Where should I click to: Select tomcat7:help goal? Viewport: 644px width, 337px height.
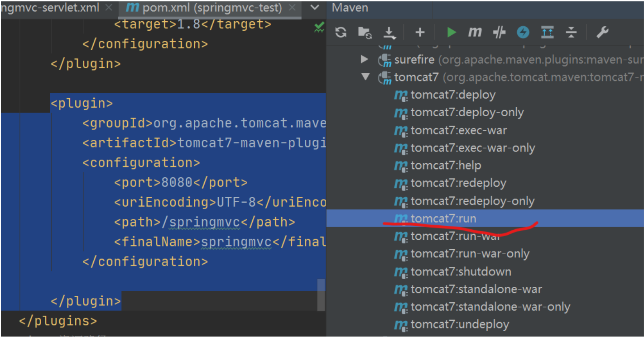pos(446,166)
